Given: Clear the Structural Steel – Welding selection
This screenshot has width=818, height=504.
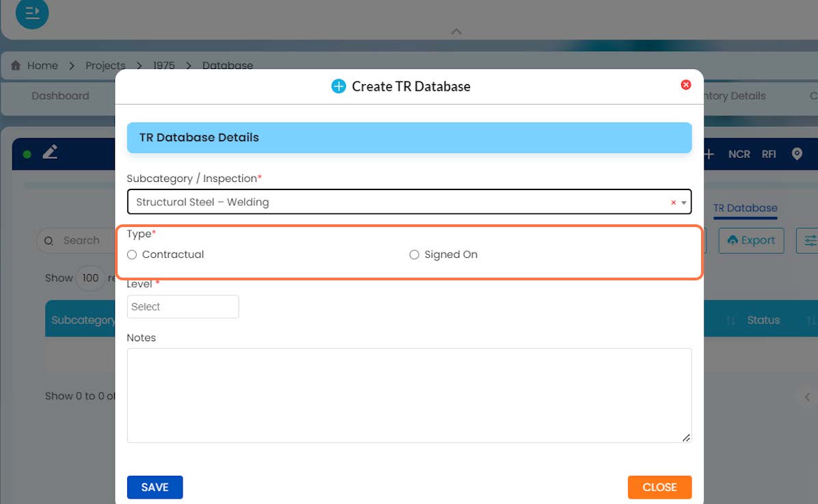Looking at the screenshot, I should 673,202.
